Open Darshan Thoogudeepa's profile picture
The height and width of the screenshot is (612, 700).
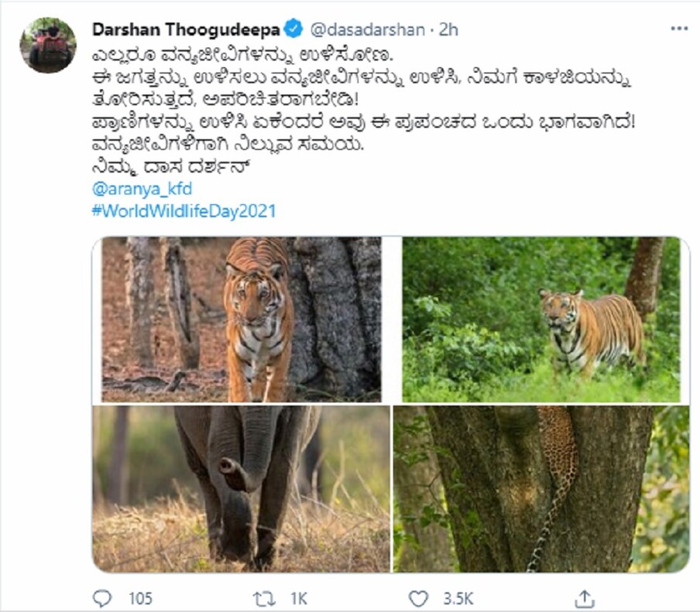(x=48, y=45)
